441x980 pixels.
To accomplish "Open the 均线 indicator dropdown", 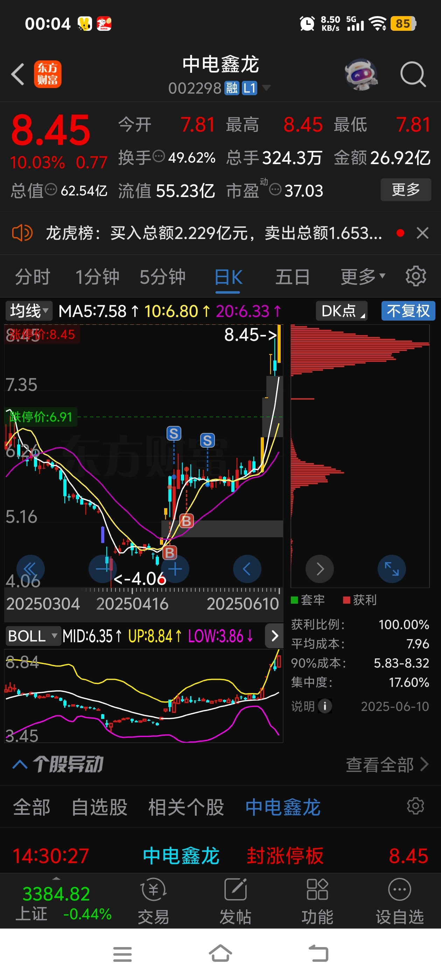I will [x=29, y=311].
